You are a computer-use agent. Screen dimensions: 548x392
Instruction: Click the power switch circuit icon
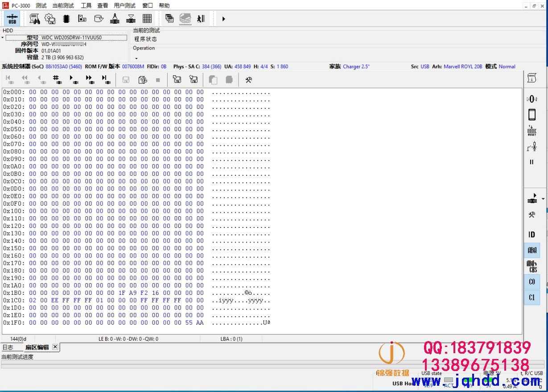click(532, 146)
